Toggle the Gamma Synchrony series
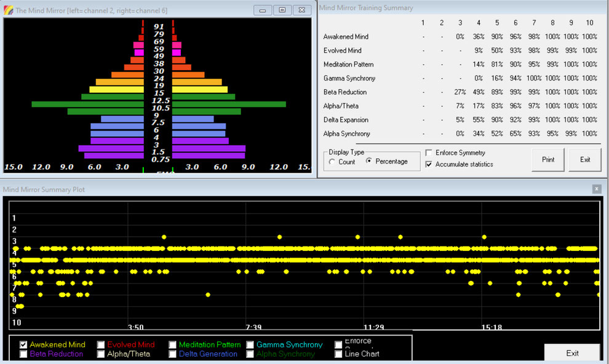Image resolution: width=609 pixels, height=364 pixels. click(250, 345)
